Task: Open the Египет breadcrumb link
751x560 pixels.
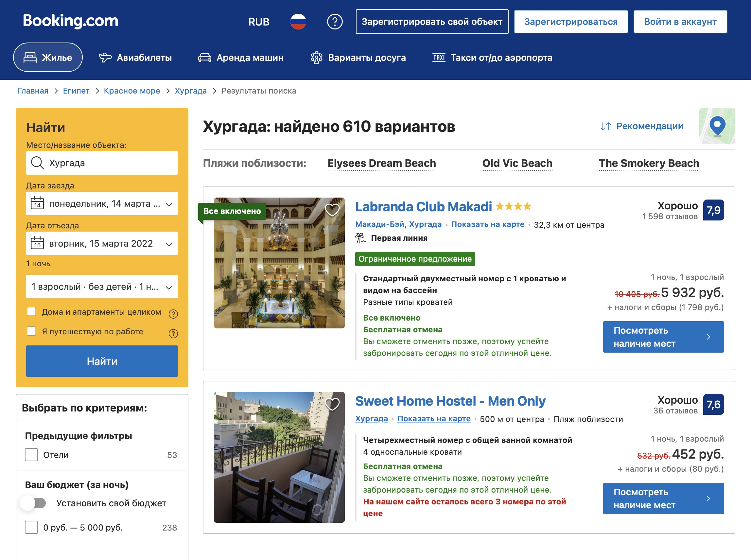Action: point(76,91)
